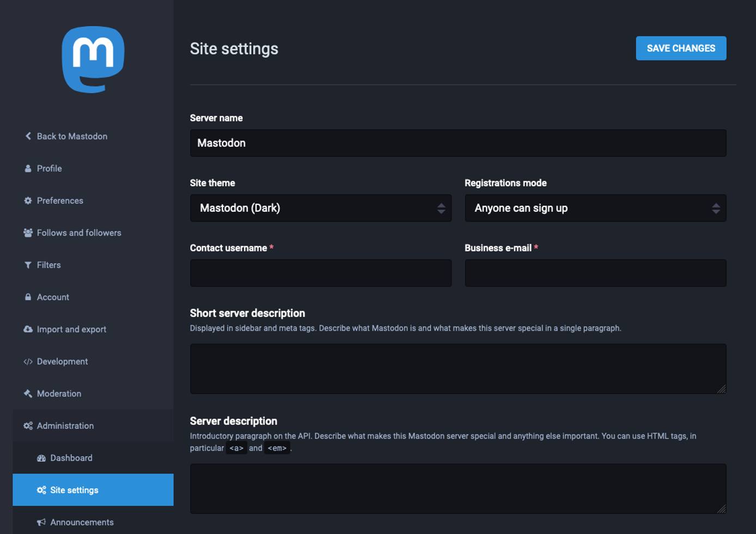This screenshot has width=756, height=534.
Task: Open the Site theme dropdown
Action: pos(320,208)
